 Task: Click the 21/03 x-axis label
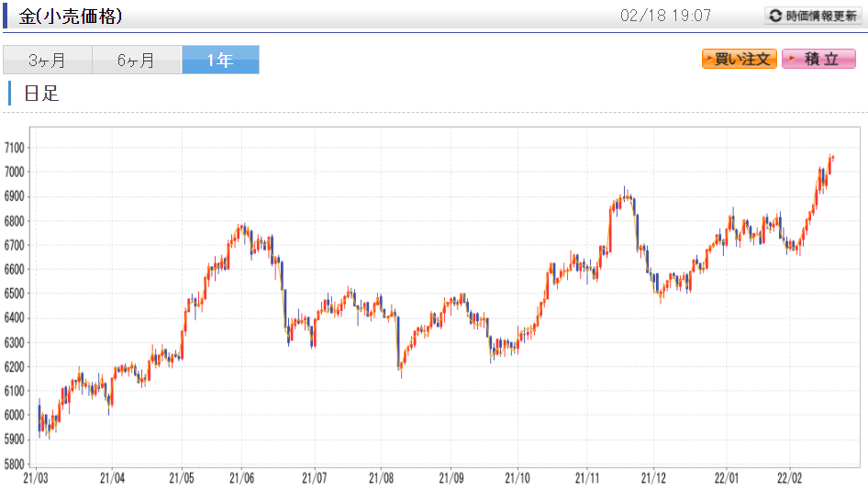36,478
